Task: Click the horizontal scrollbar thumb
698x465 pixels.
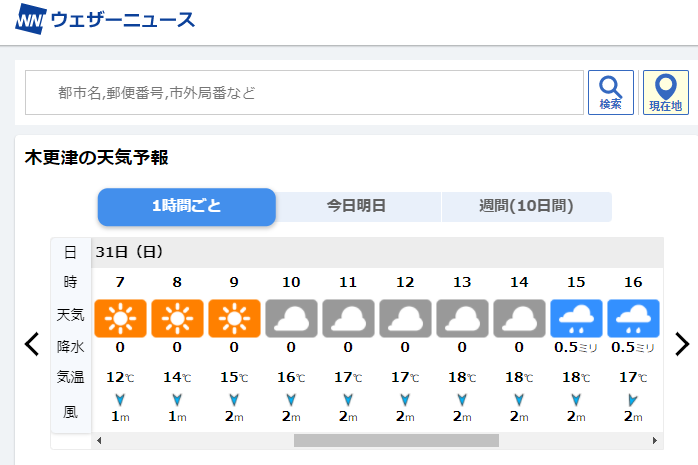Action: [396, 441]
